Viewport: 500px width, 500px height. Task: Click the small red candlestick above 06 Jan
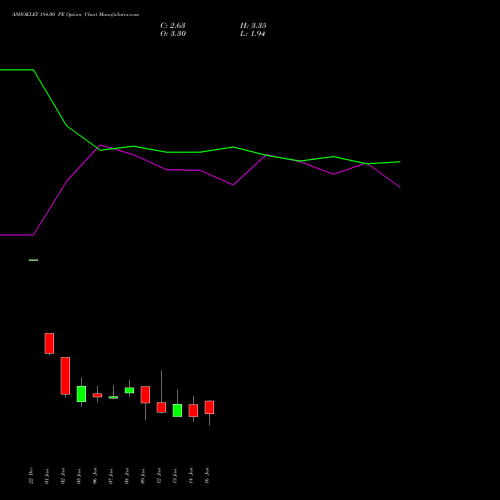97,395
